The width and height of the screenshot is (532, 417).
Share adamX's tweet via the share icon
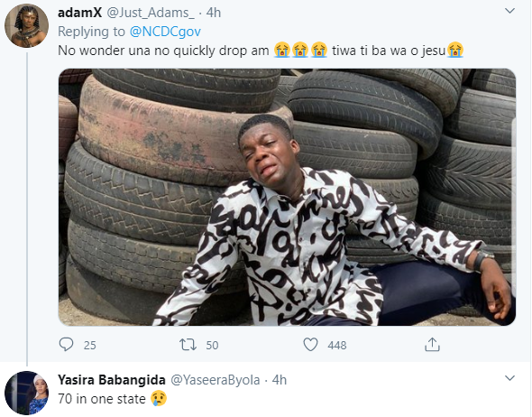[x=432, y=344]
